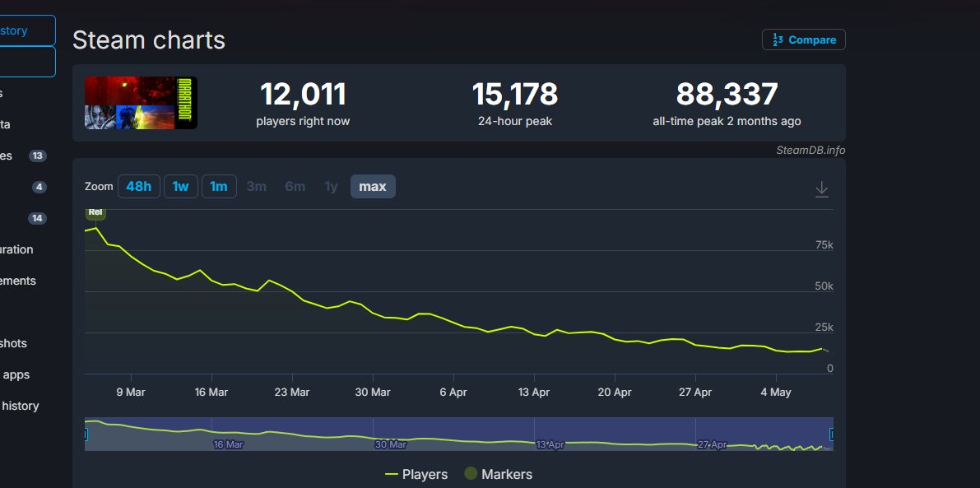Click the 4 May x-axis label
Screen dimensions: 980x488
(x=776, y=393)
